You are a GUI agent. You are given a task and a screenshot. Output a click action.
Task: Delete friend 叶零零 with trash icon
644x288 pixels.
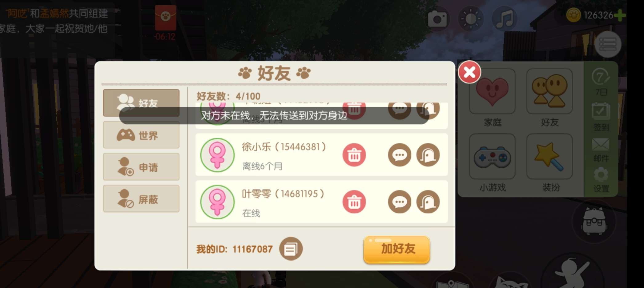click(354, 202)
